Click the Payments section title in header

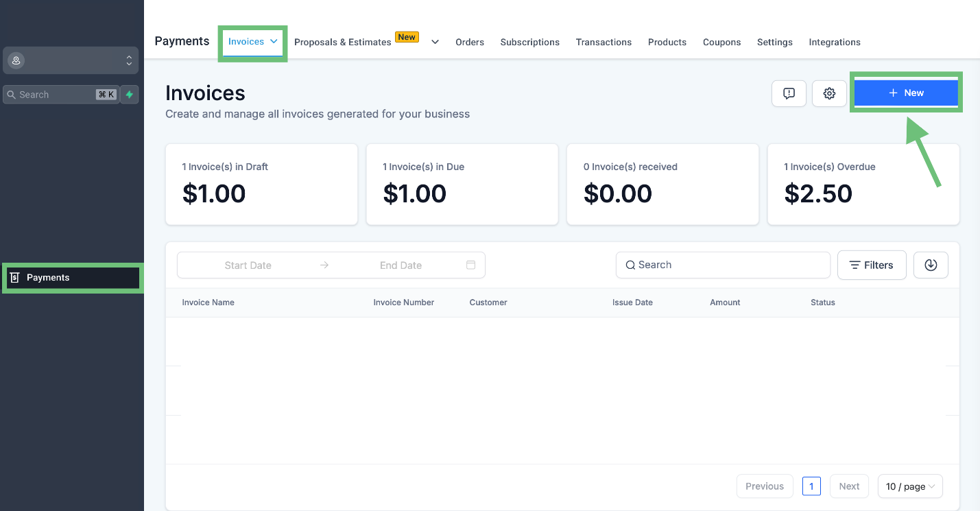[182, 41]
